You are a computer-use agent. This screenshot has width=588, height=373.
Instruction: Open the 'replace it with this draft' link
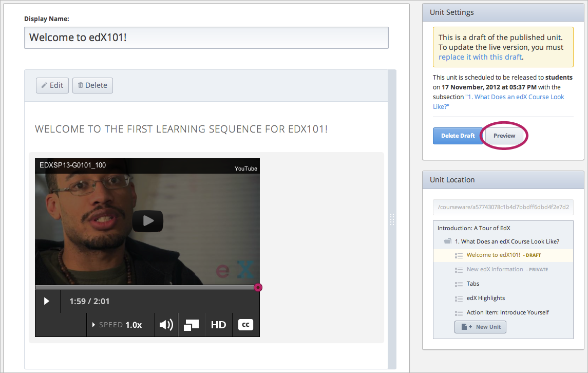tap(480, 57)
